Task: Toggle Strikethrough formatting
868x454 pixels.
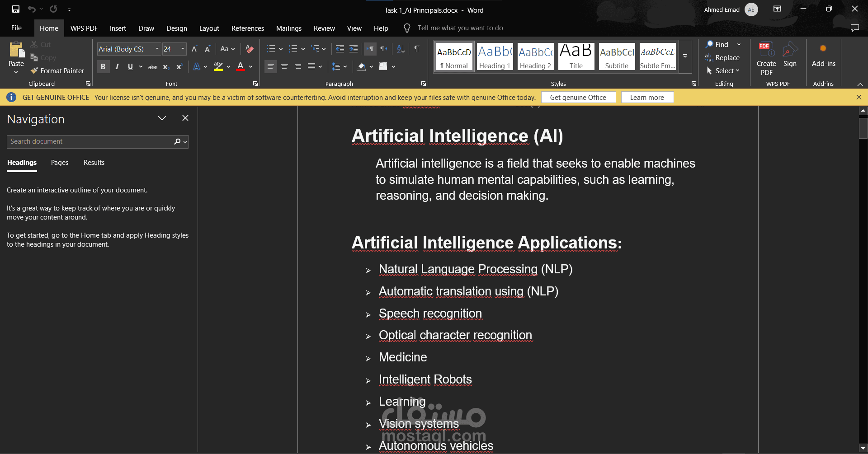Action: pyautogui.click(x=153, y=67)
